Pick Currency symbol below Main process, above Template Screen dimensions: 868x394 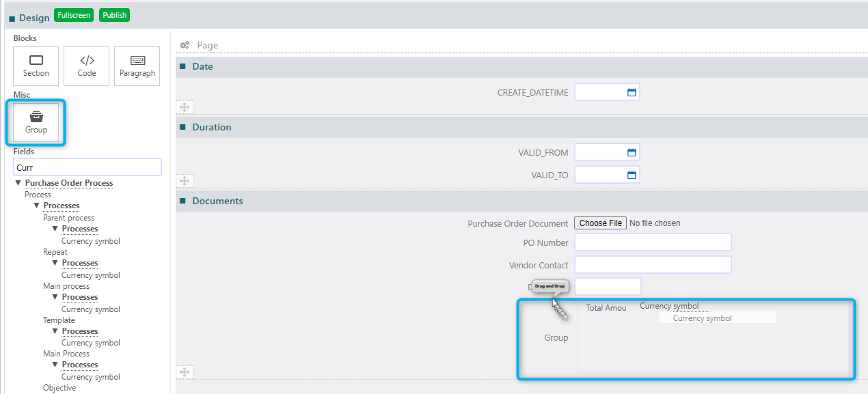[x=91, y=309]
